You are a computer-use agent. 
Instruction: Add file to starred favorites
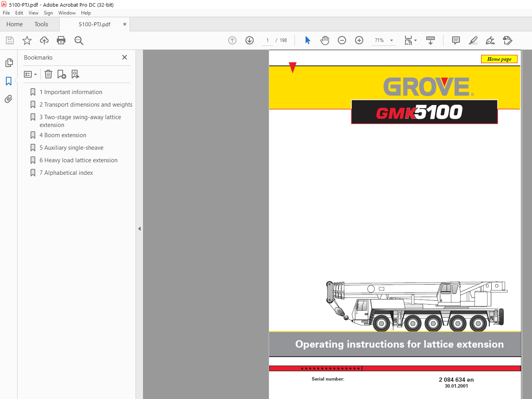coord(27,40)
